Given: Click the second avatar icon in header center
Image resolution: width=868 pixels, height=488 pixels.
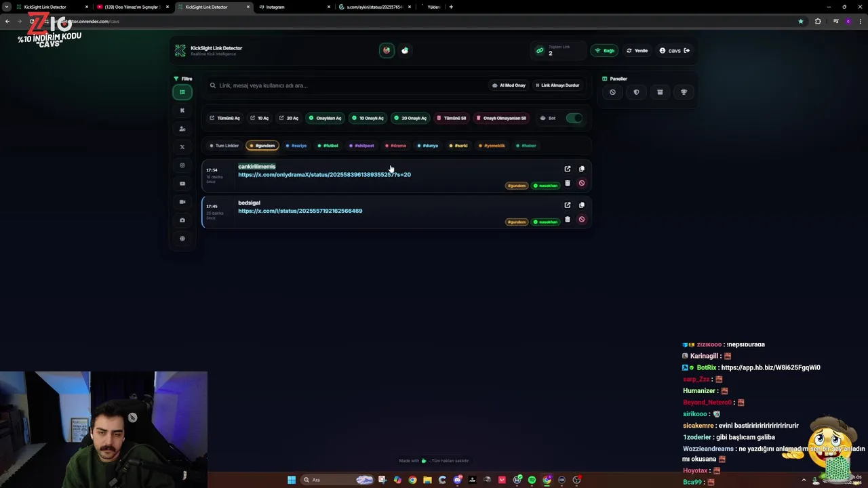Looking at the screenshot, I should tap(405, 50).
